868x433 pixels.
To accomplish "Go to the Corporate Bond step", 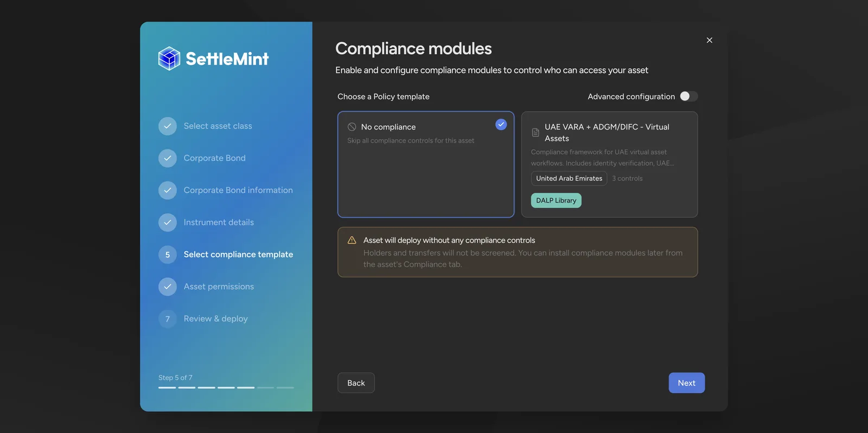I will pyautogui.click(x=214, y=158).
